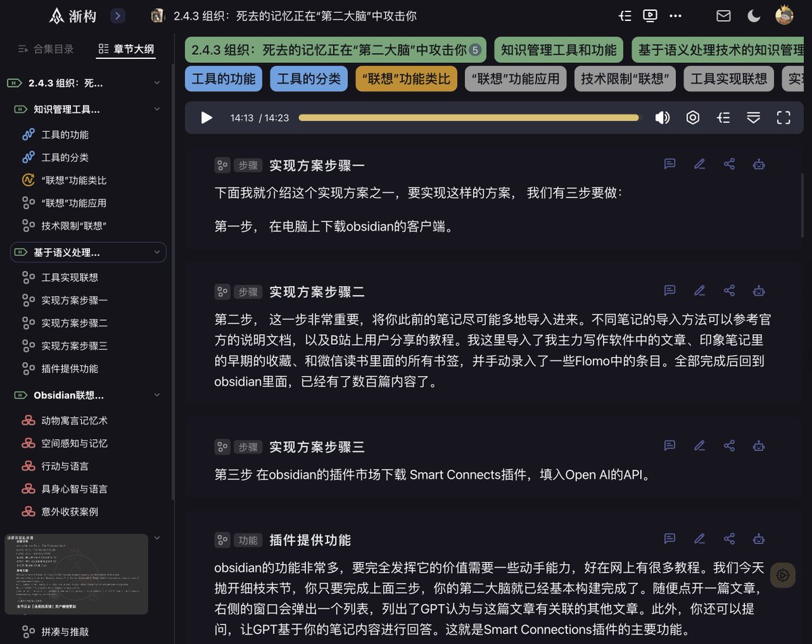This screenshot has width=812, height=644.
Task: Click the player collapse-down tray icon
Action: click(753, 118)
